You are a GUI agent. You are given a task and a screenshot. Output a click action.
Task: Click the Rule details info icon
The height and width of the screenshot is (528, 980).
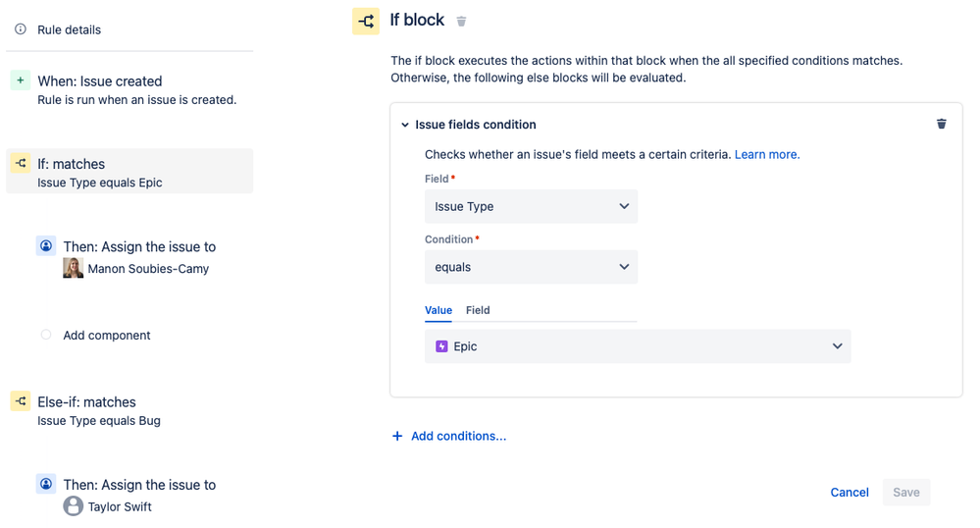tap(21, 29)
